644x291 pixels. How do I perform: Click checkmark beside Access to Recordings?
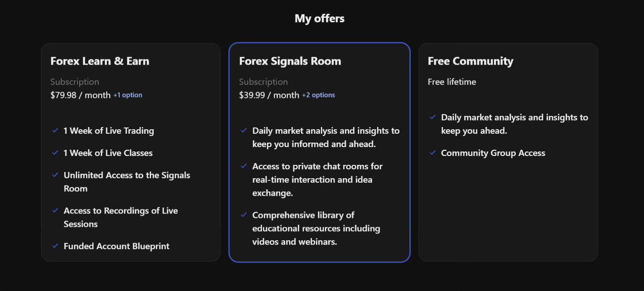(x=55, y=210)
